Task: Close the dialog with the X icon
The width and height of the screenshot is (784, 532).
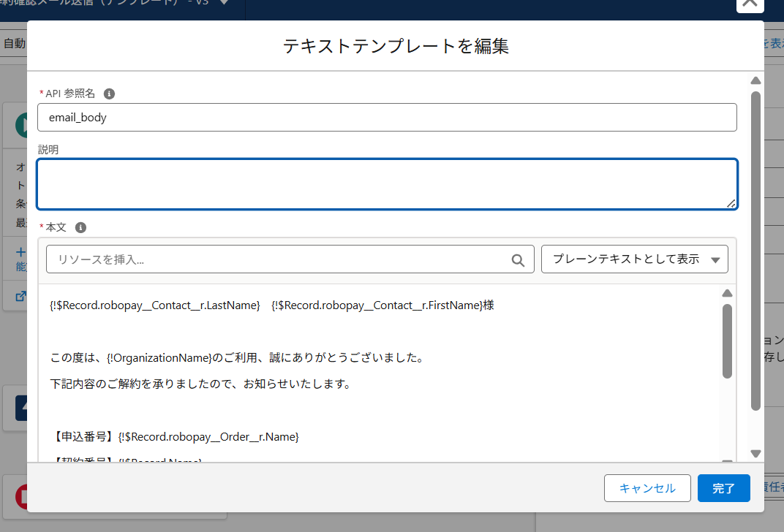Action: (x=749, y=4)
